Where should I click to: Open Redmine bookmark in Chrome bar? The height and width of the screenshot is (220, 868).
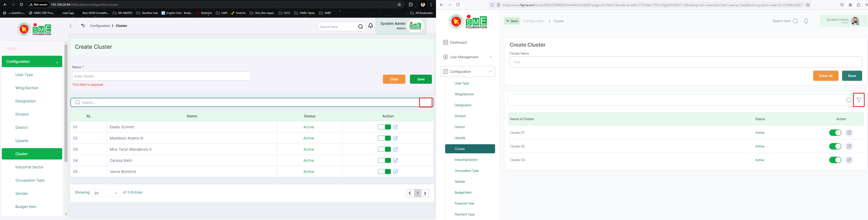(x=204, y=13)
